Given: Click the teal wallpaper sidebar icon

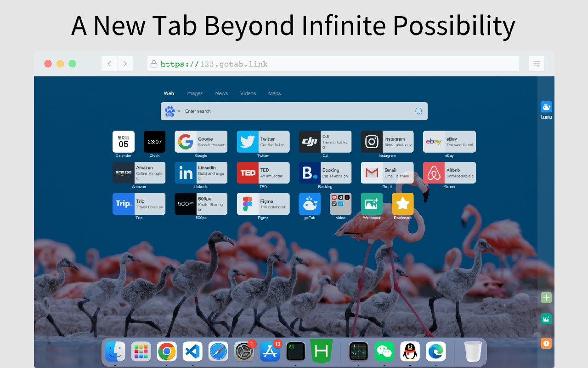Looking at the screenshot, I should point(546,319).
